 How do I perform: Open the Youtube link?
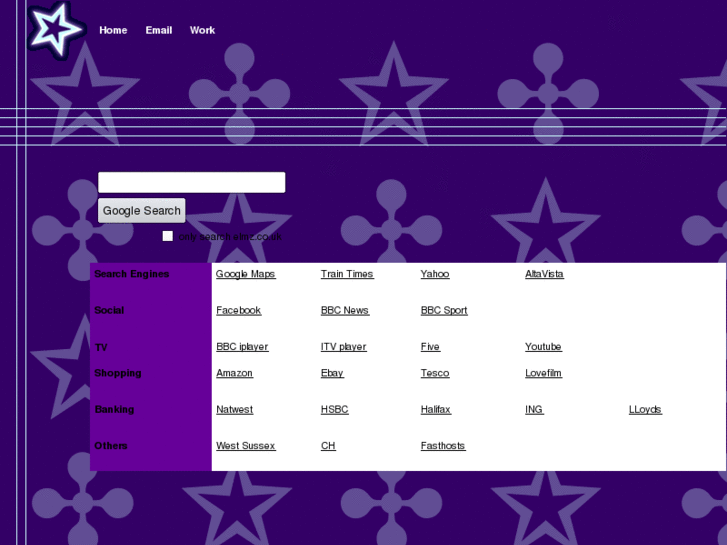coord(543,346)
